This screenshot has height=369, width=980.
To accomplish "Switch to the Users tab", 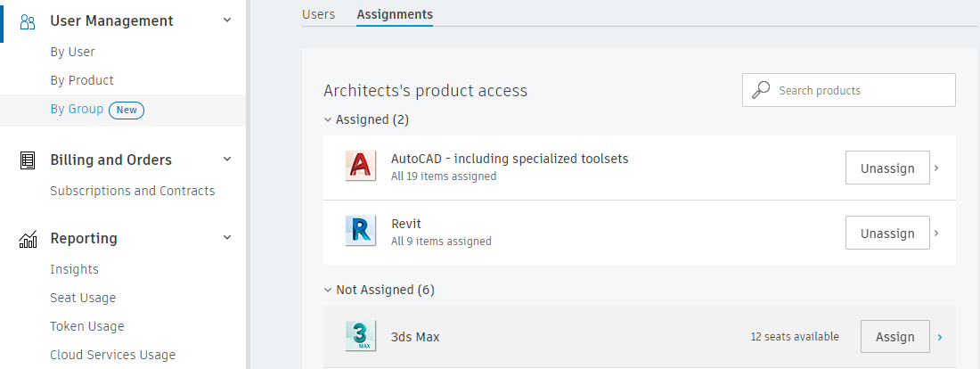I will [319, 14].
